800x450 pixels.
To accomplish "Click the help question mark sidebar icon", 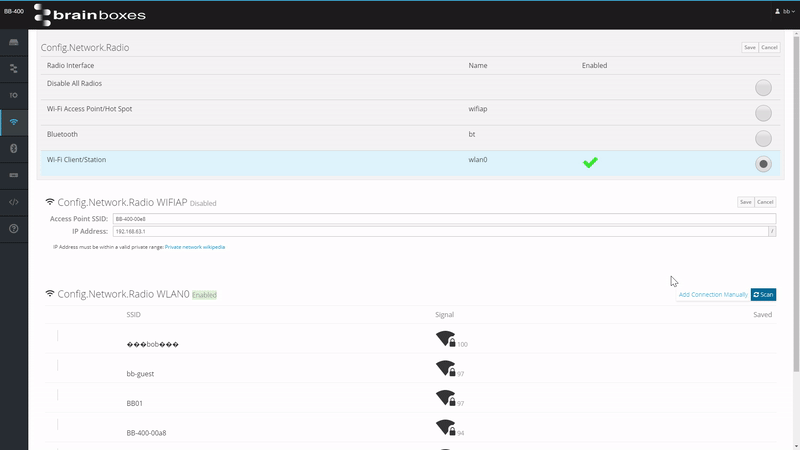I will pos(13,229).
